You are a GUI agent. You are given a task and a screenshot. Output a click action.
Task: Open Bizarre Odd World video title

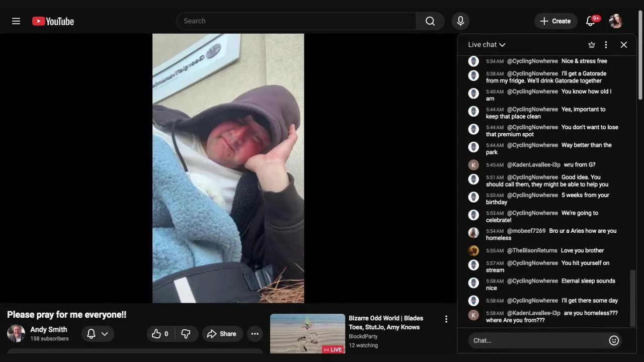click(386, 322)
